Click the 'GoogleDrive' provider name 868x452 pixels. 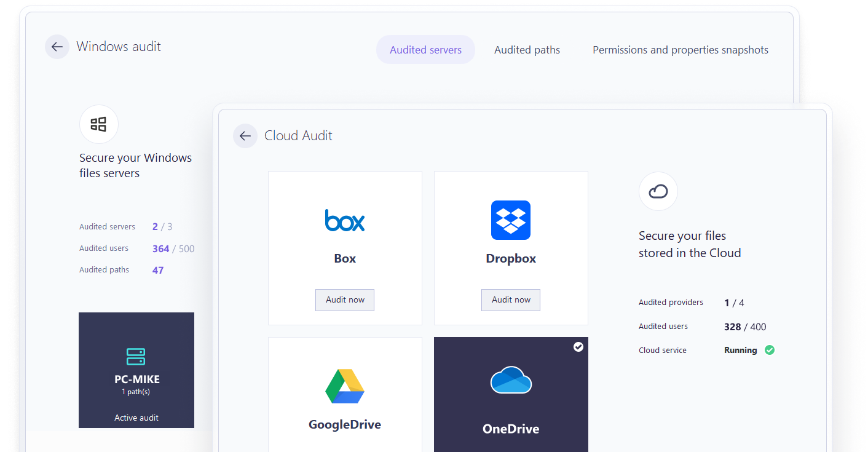(x=345, y=424)
